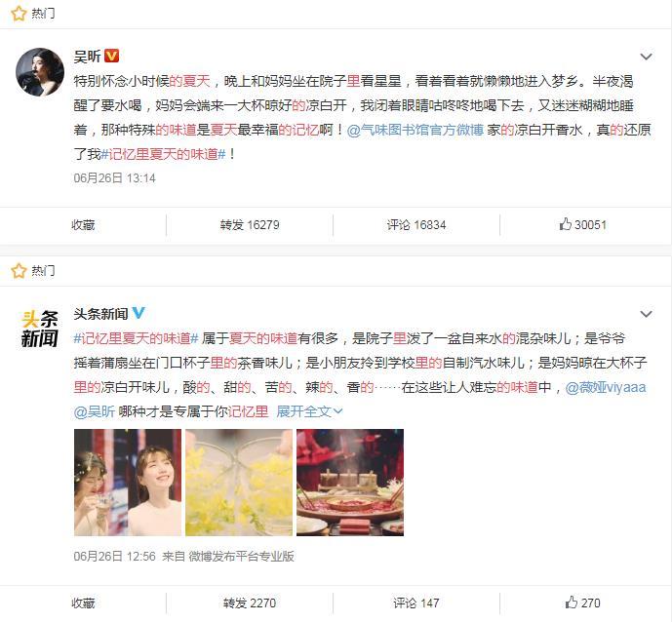Expand full text via 展开全文
This screenshot has width=672, height=622.
coord(309,411)
